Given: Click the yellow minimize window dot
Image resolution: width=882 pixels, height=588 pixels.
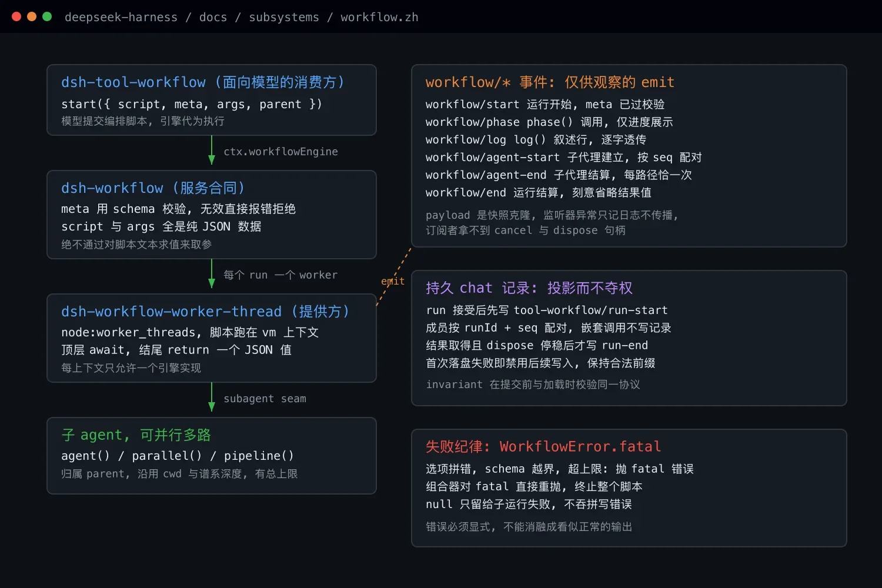Looking at the screenshot, I should [32, 16].
